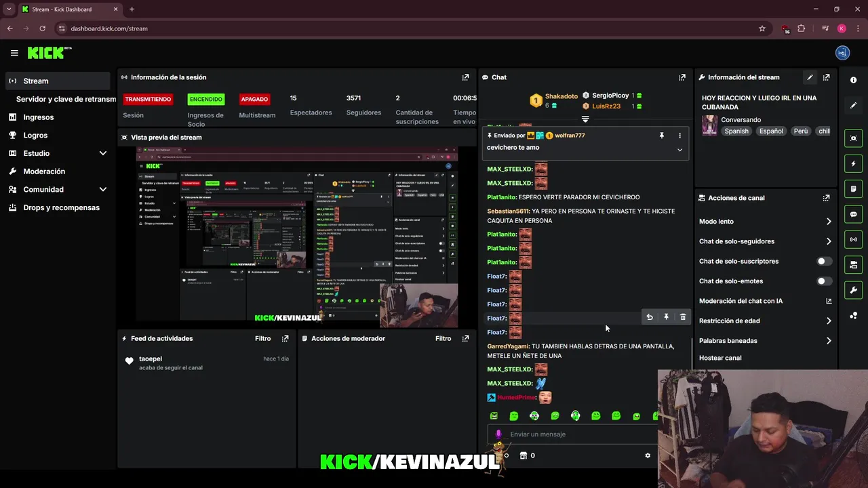Toggle the camera/moderator icon in right sidebar
868x488 pixels.
853,264
